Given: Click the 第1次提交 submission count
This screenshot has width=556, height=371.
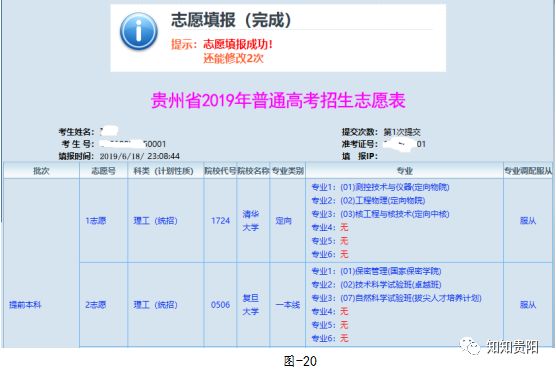Looking at the screenshot, I should tap(402, 132).
